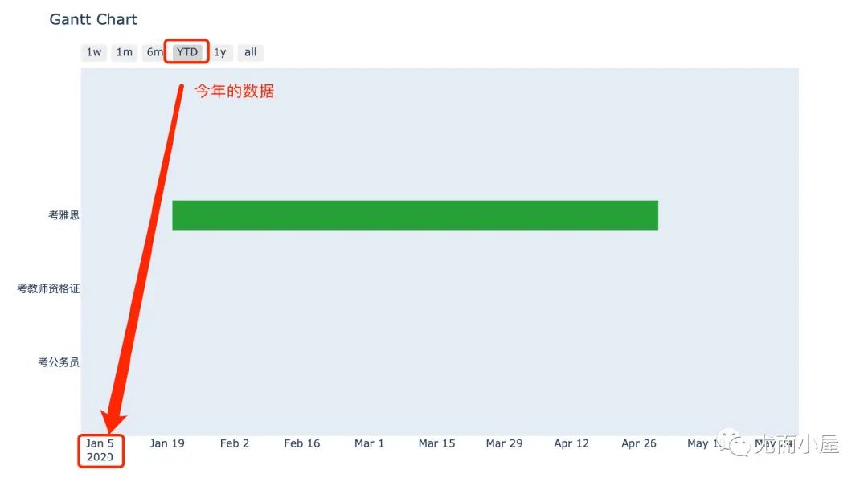
Task: Click the Apr 26 date tick
Action: click(639, 443)
